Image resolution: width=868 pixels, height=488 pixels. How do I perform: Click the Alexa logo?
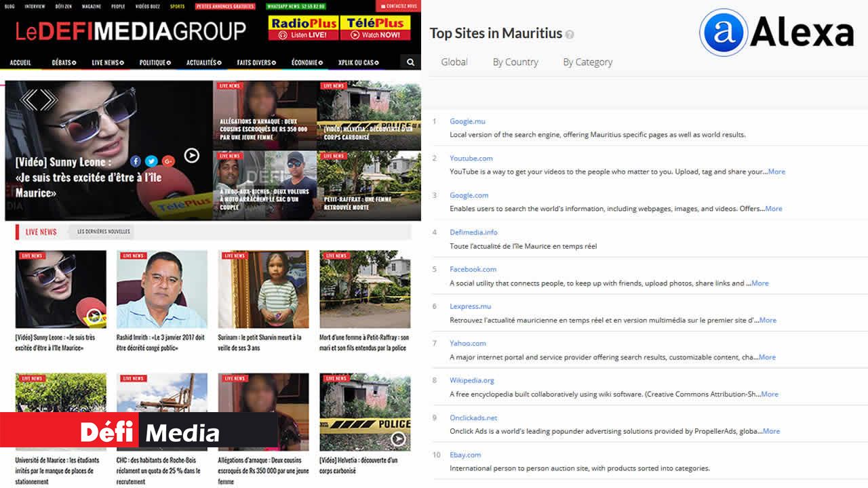coord(777,33)
